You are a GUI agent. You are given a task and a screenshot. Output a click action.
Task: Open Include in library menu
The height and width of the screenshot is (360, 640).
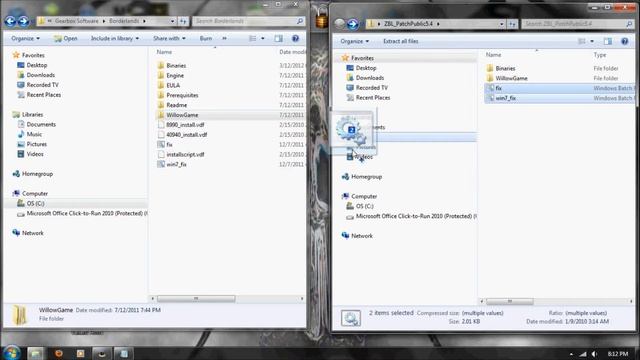(115, 38)
